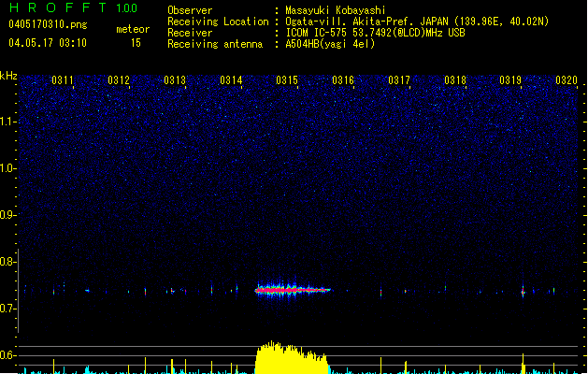Click the 'meteor' label
The width and height of the screenshot is (588, 374).
point(133,29)
